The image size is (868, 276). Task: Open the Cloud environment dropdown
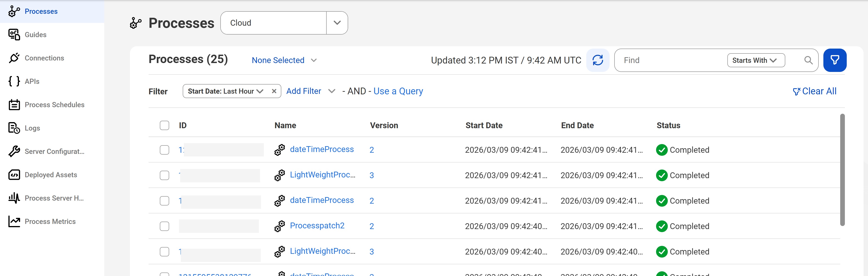coord(337,23)
